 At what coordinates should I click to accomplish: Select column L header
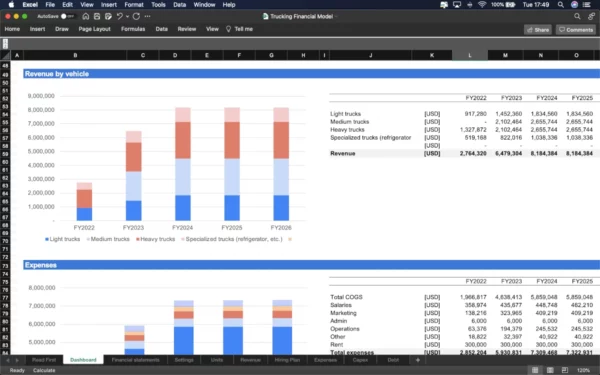point(470,55)
